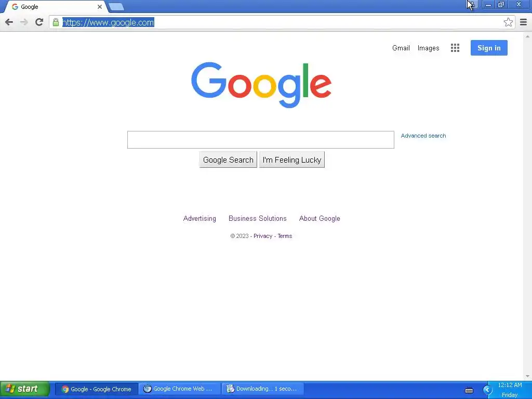Open a new tab
The width and height of the screenshot is (532, 399).
tap(116, 7)
